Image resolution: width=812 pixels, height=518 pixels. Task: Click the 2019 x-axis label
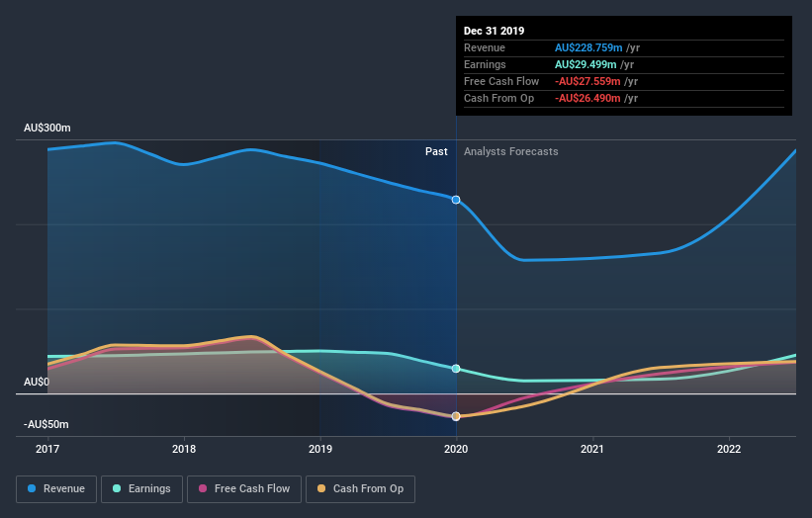pyautogui.click(x=320, y=449)
